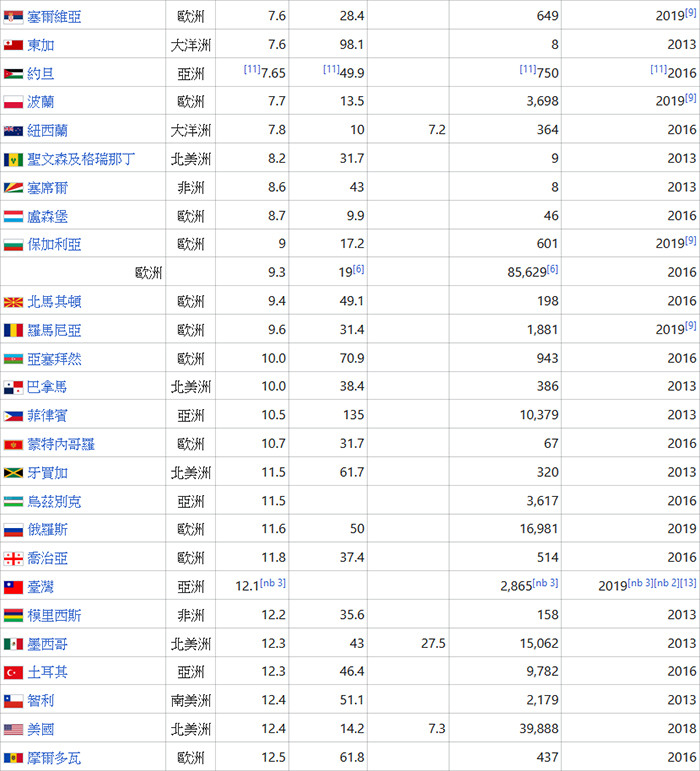
Task: Open footnote [6] next to 85,629
Action: (553, 269)
